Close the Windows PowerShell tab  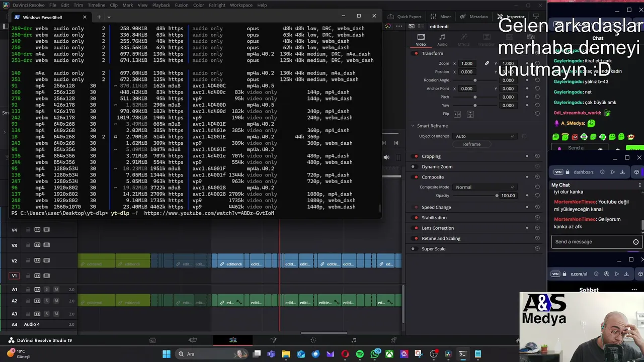[x=85, y=17]
